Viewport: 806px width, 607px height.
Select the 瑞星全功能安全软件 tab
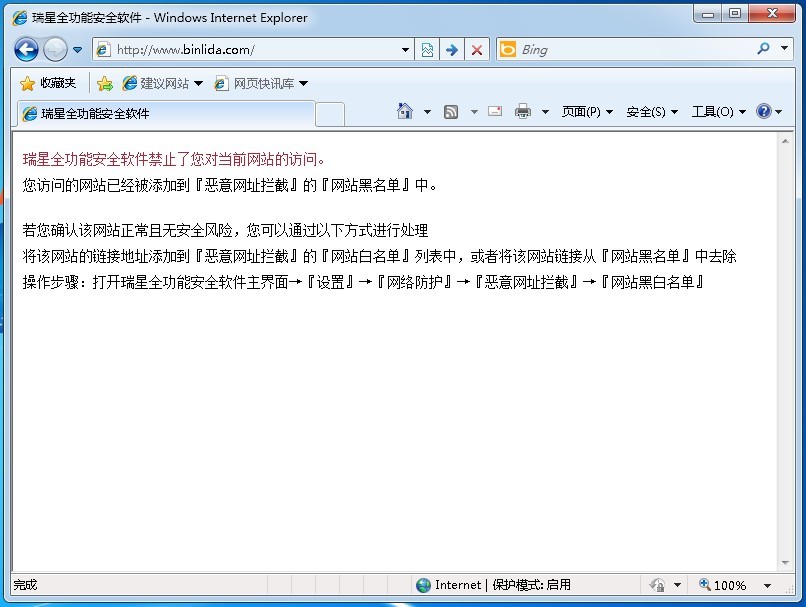pyautogui.click(x=166, y=114)
